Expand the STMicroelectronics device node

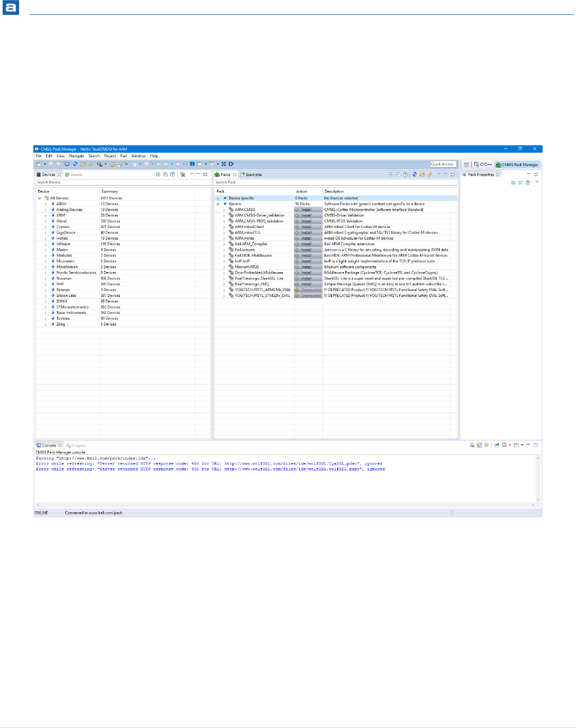(x=46, y=307)
